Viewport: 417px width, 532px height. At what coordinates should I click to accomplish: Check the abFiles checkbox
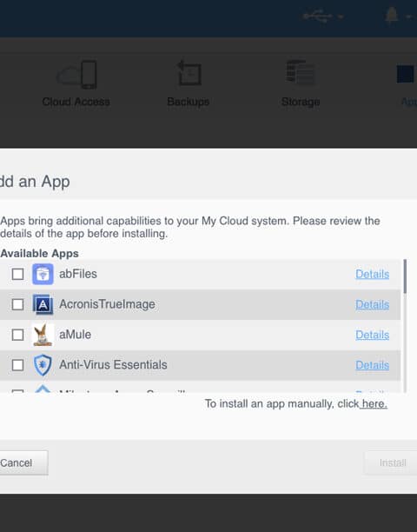[x=17, y=274]
